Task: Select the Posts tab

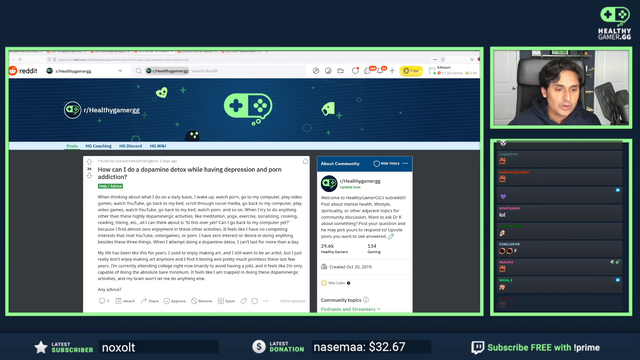Action: [x=72, y=146]
